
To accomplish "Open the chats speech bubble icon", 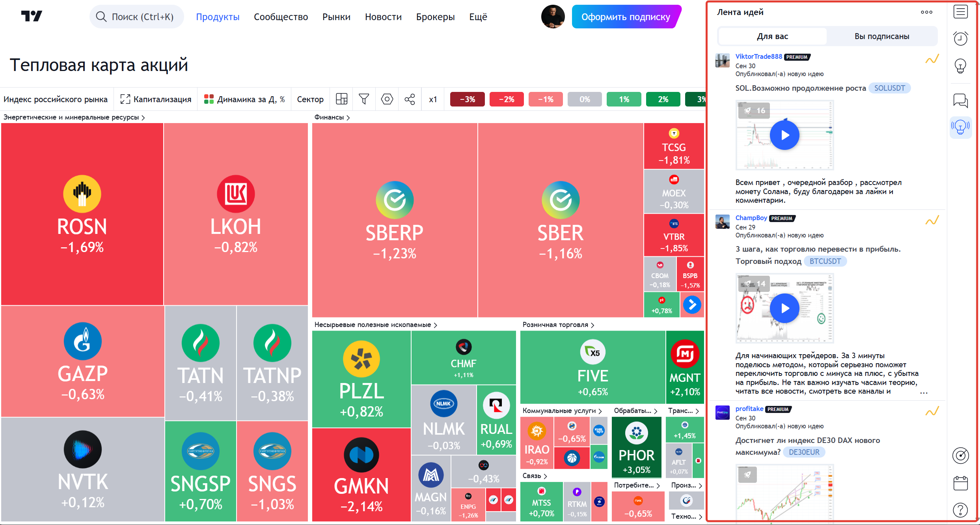I will [960, 101].
